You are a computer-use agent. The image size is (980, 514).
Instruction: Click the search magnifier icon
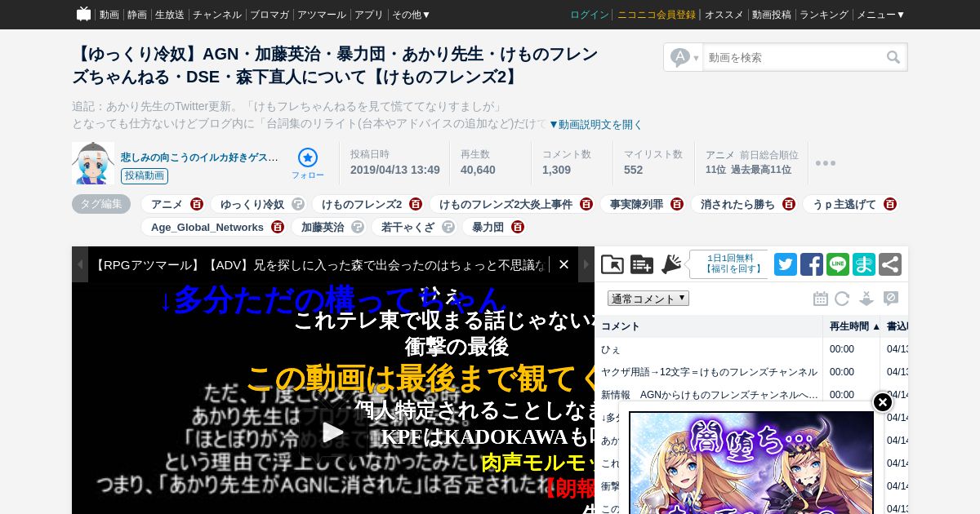coord(893,57)
